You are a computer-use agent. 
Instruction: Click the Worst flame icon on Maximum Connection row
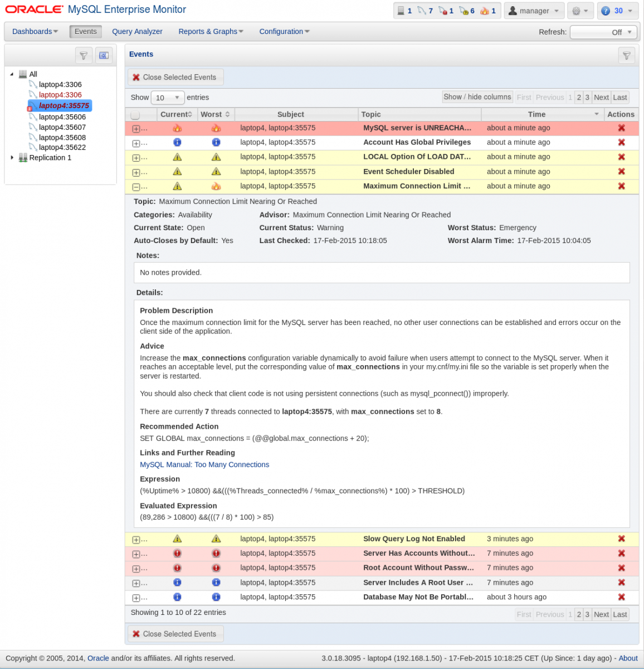pos(216,186)
